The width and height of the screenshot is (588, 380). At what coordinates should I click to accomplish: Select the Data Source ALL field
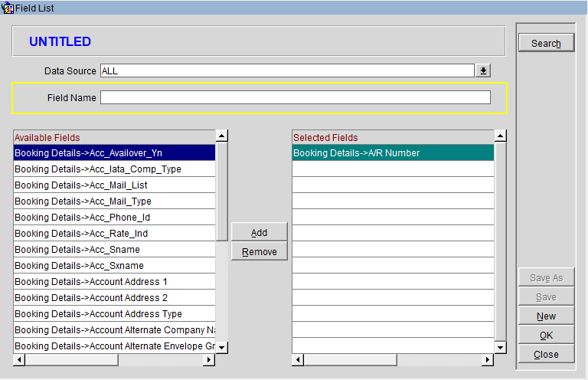[287, 71]
